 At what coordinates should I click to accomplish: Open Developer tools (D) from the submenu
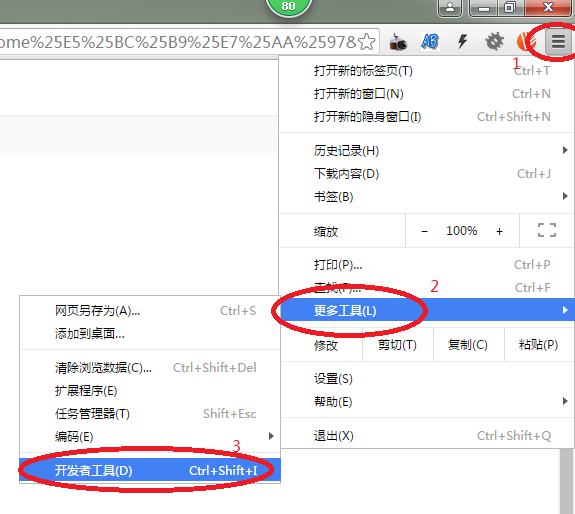[150, 470]
